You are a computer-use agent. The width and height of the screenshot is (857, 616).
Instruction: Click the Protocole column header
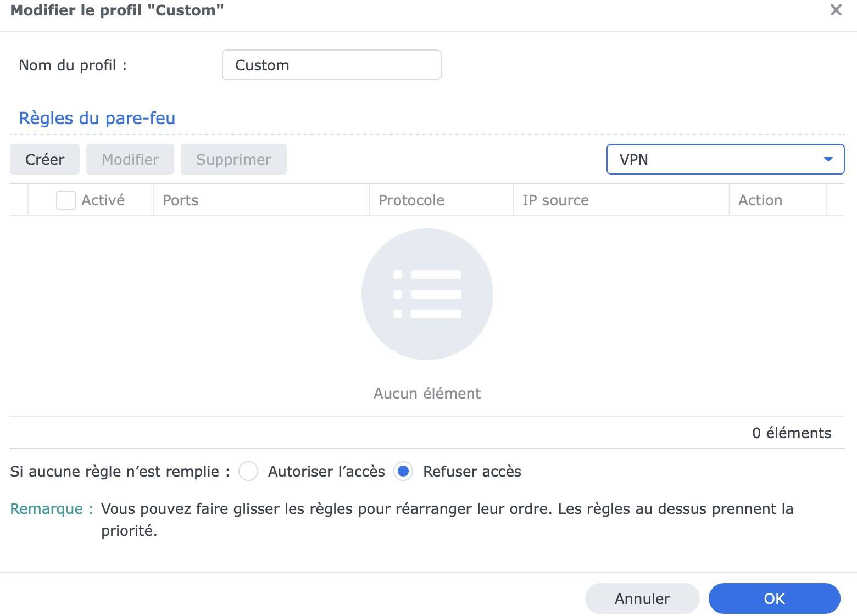click(x=411, y=200)
